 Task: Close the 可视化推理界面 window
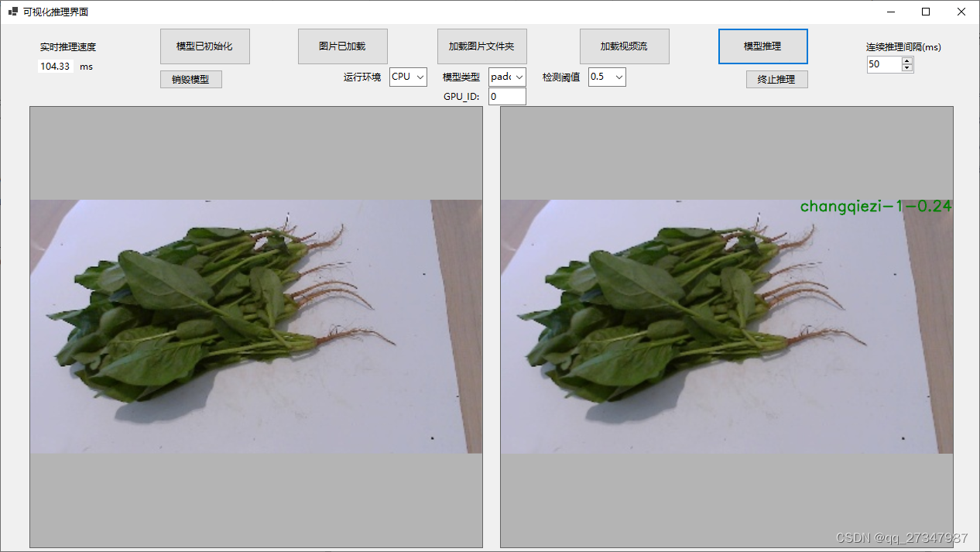[961, 12]
